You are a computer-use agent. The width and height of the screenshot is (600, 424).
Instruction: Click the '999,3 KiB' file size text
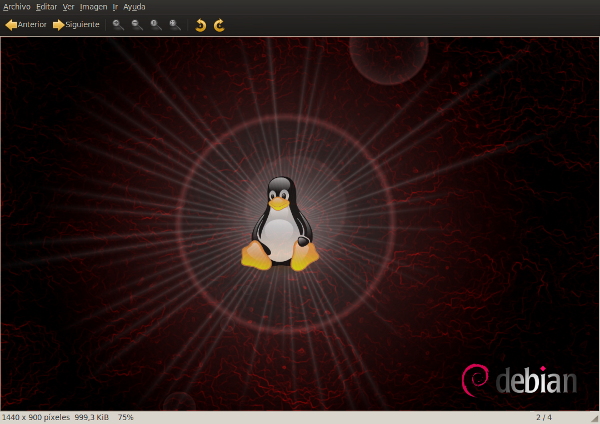coord(91,417)
